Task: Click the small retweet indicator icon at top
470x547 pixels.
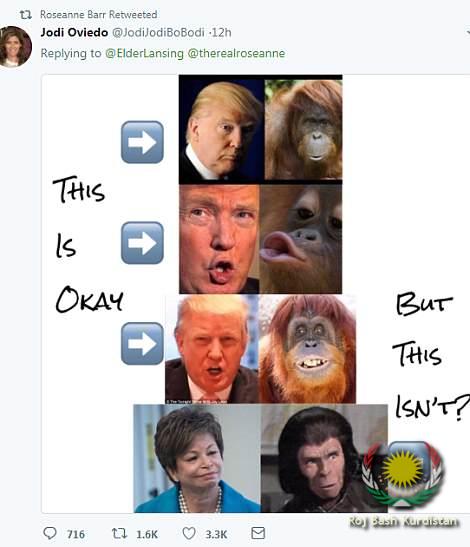Action: (25, 15)
